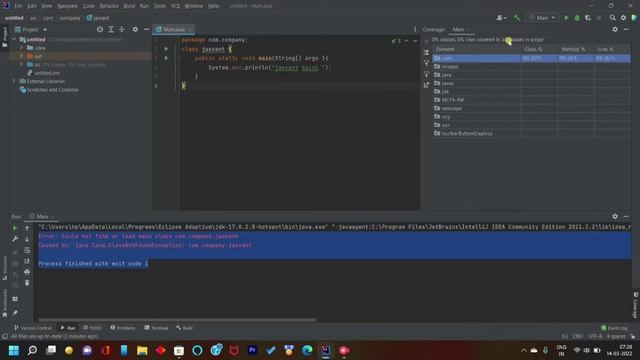The width and height of the screenshot is (640, 360).
Task: Click Flatten Packages icon in Coverage panel
Action: [427, 53]
